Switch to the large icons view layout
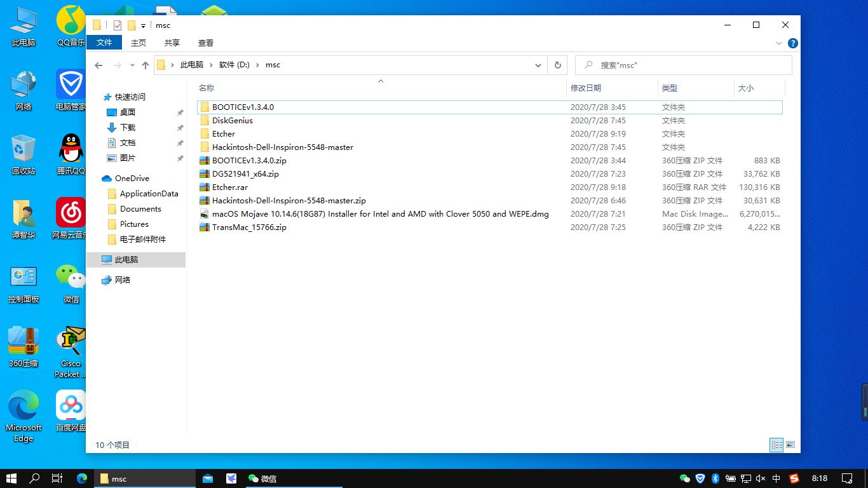868x488 pixels. point(790,445)
